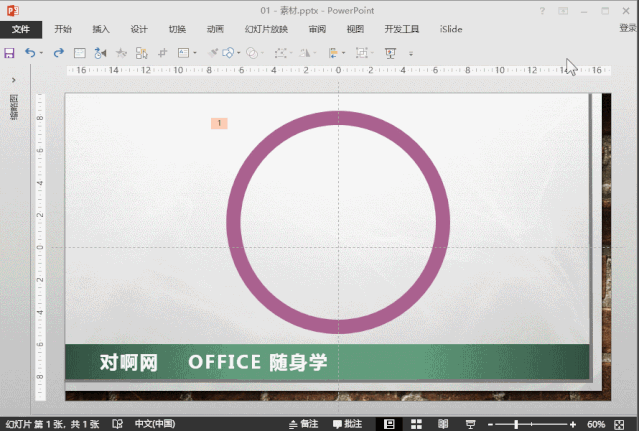Zoom in with the plus button

pyautogui.click(x=573, y=424)
